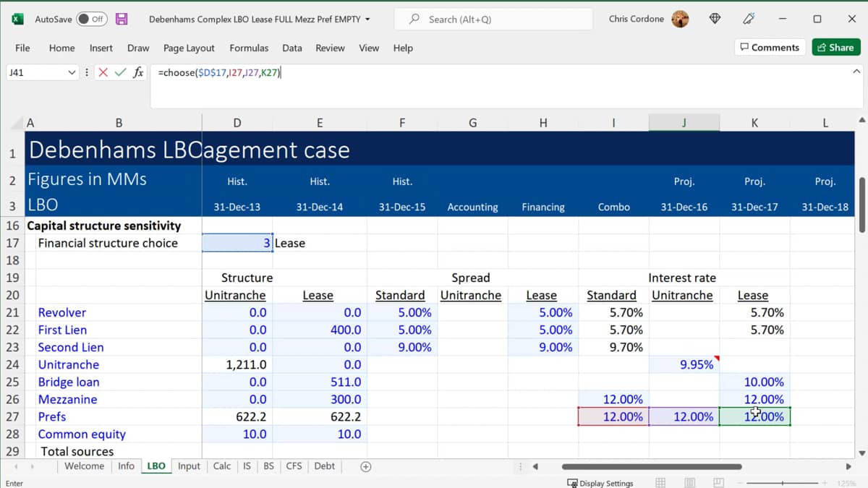The height and width of the screenshot is (488, 868).
Task: Add a new sheet with plus icon
Action: [366, 466]
